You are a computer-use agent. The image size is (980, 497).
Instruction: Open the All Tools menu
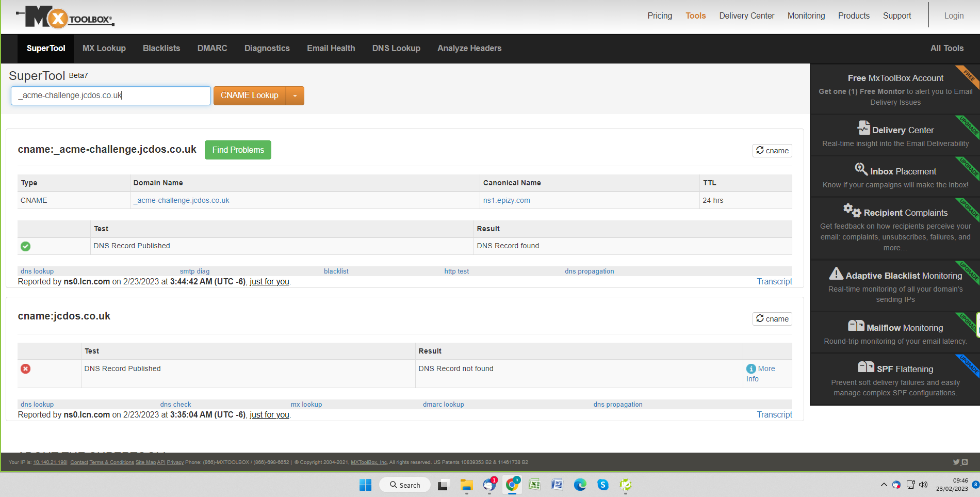[x=946, y=49]
